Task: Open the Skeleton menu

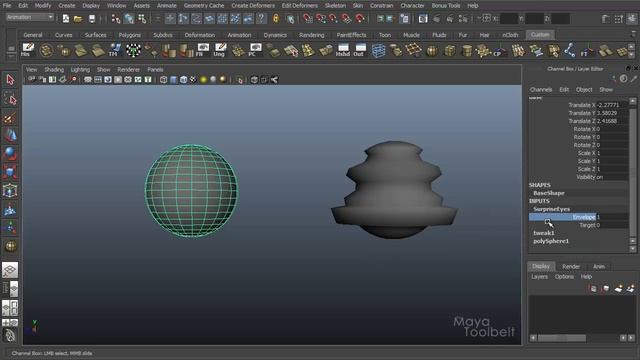Action: 335,6
